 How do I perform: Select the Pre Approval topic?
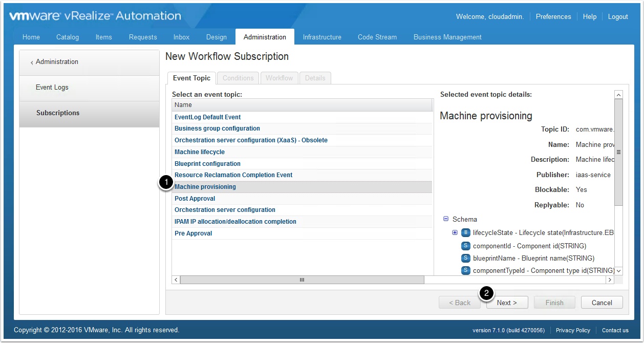[302, 233]
